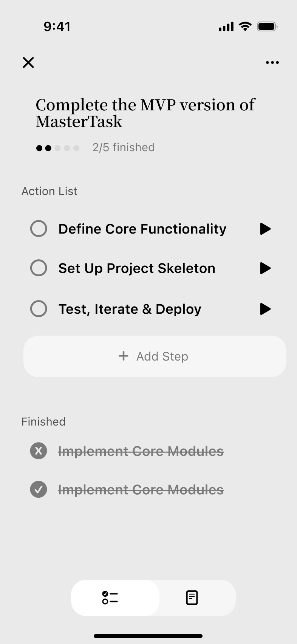This screenshot has height=644, width=297.
Task: Switch to the notes document tab icon
Action: (192, 598)
